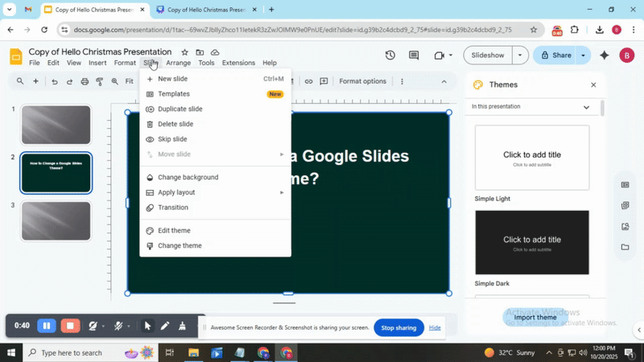The width and height of the screenshot is (644, 362).
Task: Click the undo arrow in toolbar
Action: (x=55, y=81)
